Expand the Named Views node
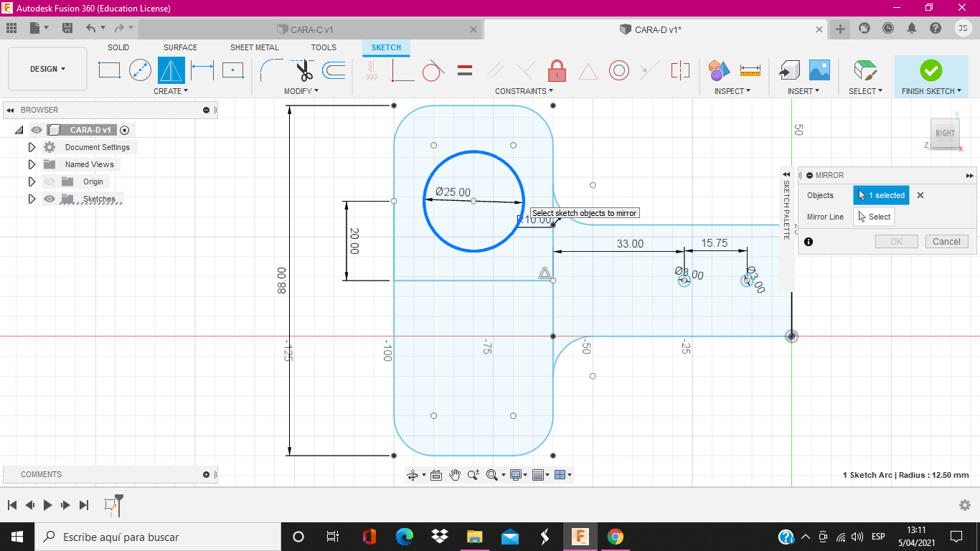Viewport: 980px width, 551px height. [x=32, y=164]
